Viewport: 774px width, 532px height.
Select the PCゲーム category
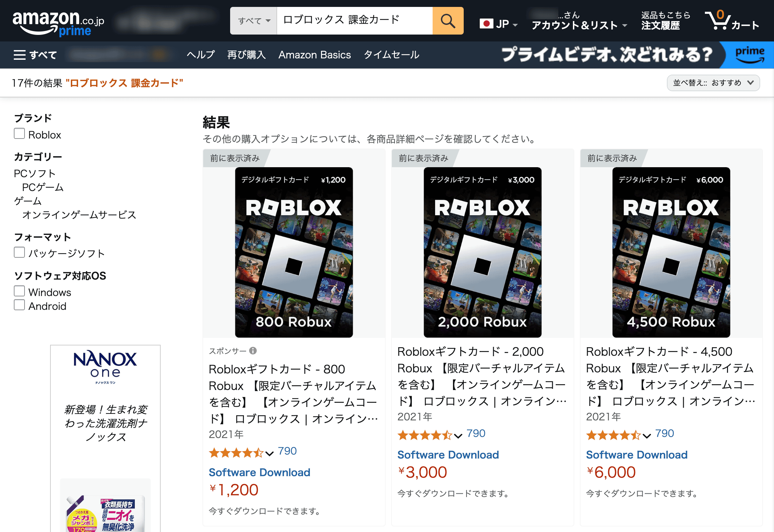[43, 187]
